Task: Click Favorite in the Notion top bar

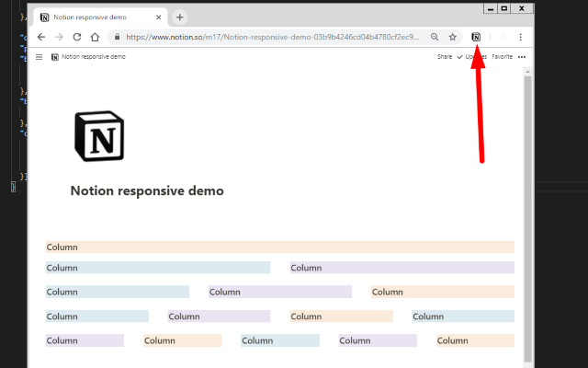Action: tap(502, 57)
